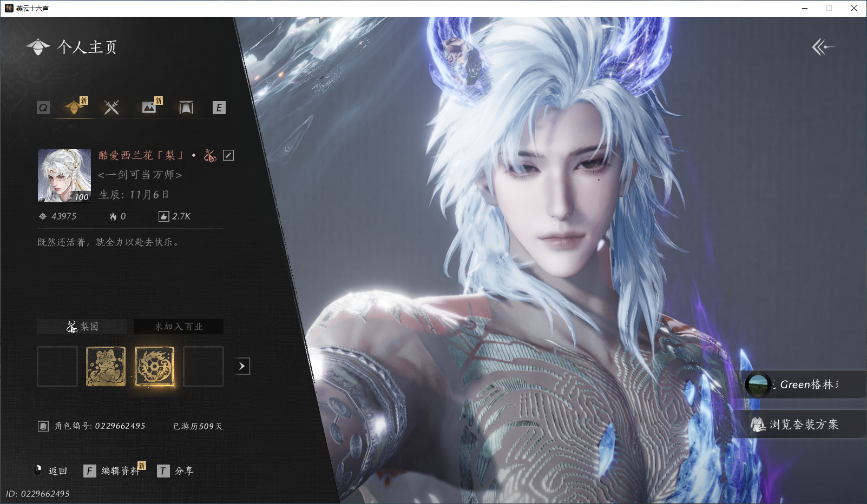Click the character number 0229662495
Image resolution: width=867 pixels, height=504 pixels.
[120, 426]
